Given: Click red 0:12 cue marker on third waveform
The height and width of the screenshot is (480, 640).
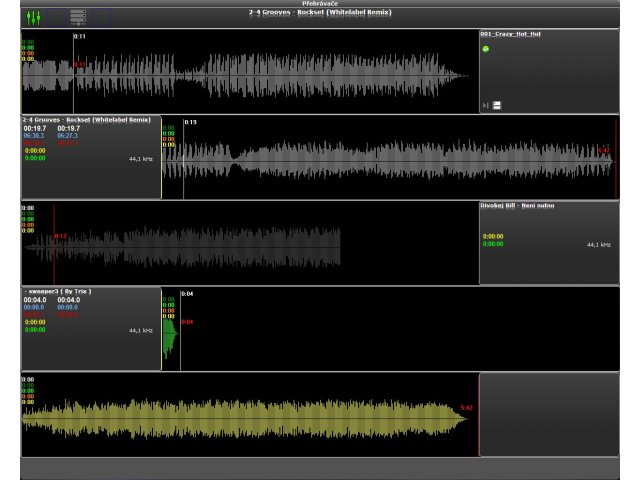Looking at the screenshot, I should tap(60, 237).
